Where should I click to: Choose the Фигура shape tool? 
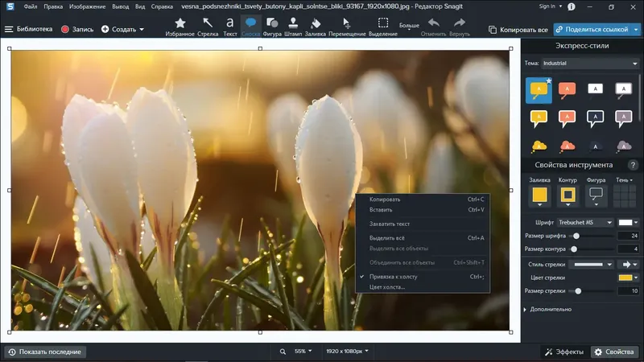pos(272,27)
